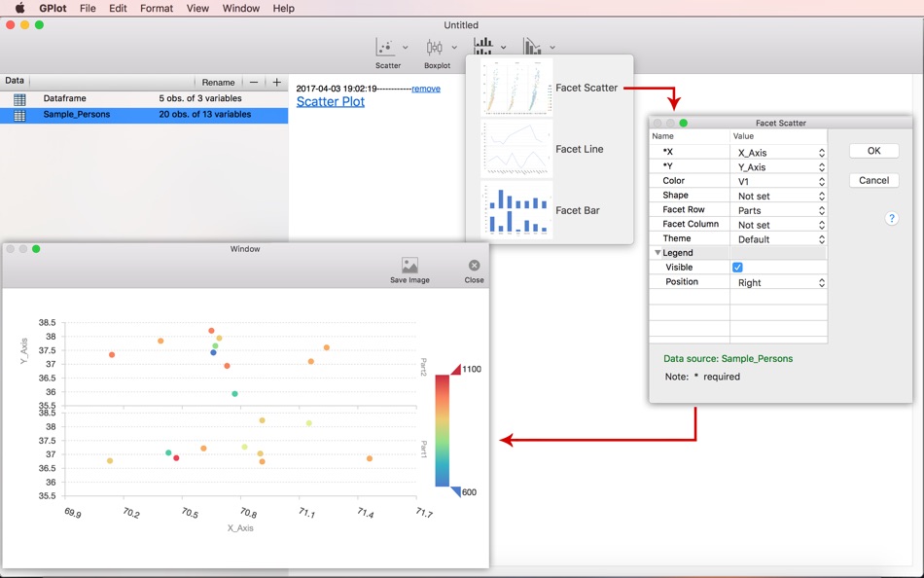Click the remove link next to timestamp

click(x=425, y=89)
